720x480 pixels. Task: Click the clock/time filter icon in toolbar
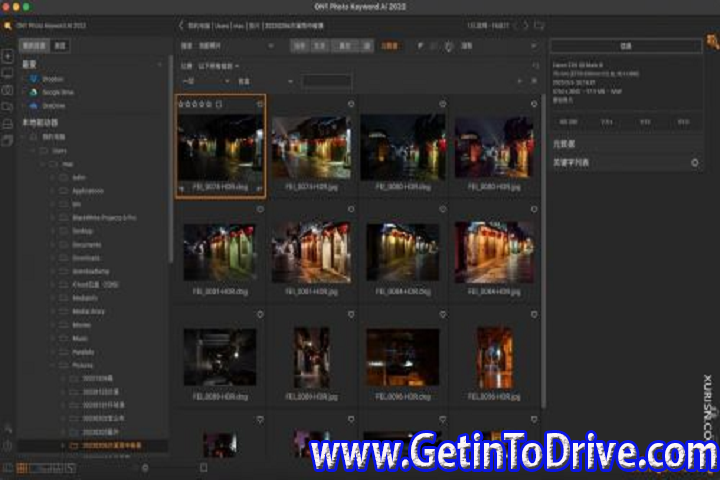coord(449,46)
